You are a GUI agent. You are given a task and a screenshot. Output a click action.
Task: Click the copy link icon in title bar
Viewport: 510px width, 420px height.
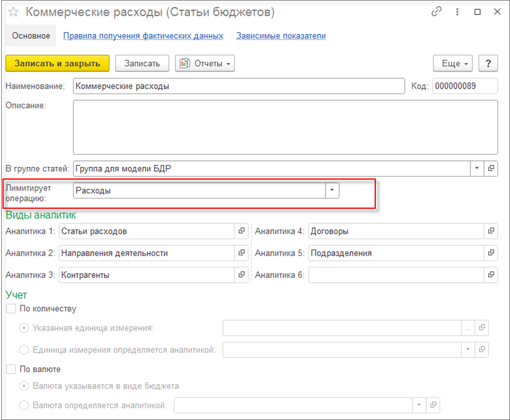coord(437,12)
